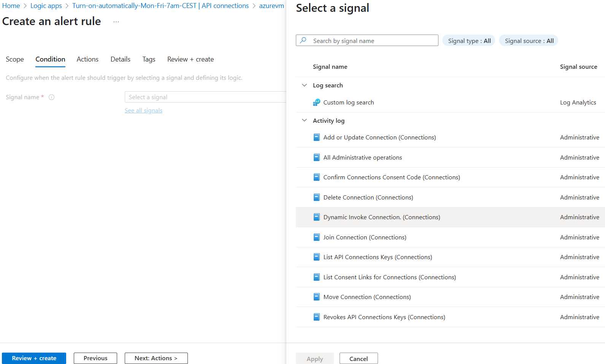The height and width of the screenshot is (364, 605).
Task: Open the ellipsis menu beside Create an alert rule
Action: [116, 22]
